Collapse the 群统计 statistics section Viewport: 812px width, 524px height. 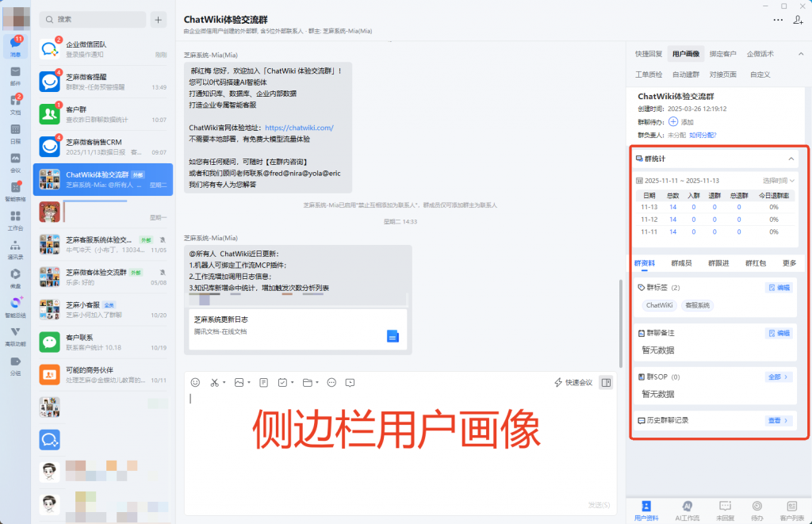pyautogui.click(x=791, y=159)
